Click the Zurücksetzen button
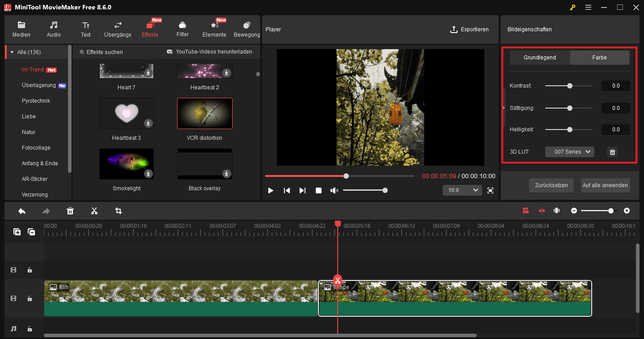Viewport: 644px width, 339px height. [x=551, y=185]
